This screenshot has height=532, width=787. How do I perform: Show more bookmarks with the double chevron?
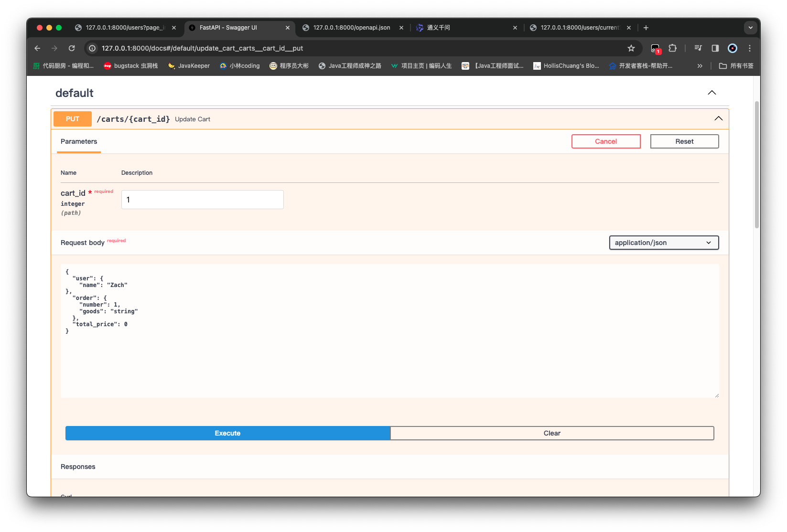(x=700, y=66)
